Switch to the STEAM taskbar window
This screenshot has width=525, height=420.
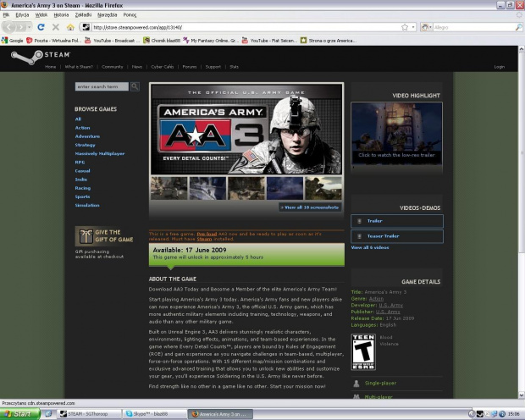coord(88,414)
